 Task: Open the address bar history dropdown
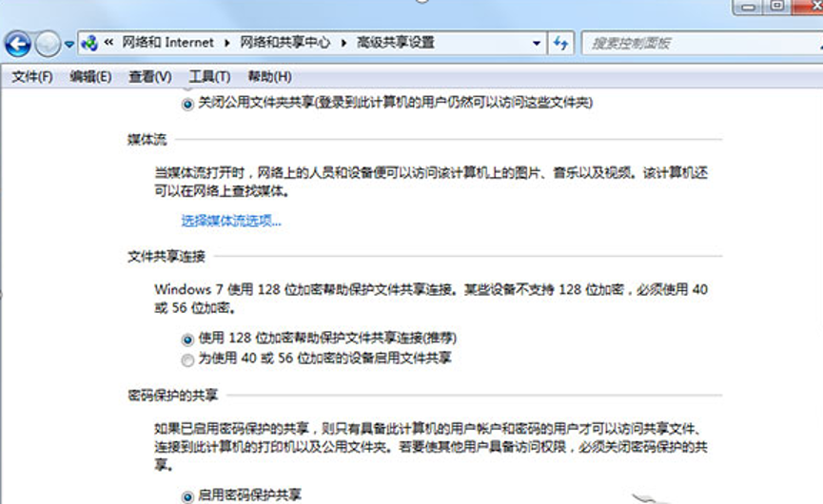[537, 43]
